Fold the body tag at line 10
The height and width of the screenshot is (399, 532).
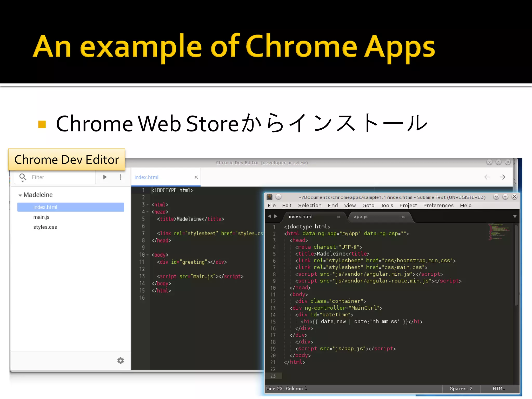pos(148,255)
